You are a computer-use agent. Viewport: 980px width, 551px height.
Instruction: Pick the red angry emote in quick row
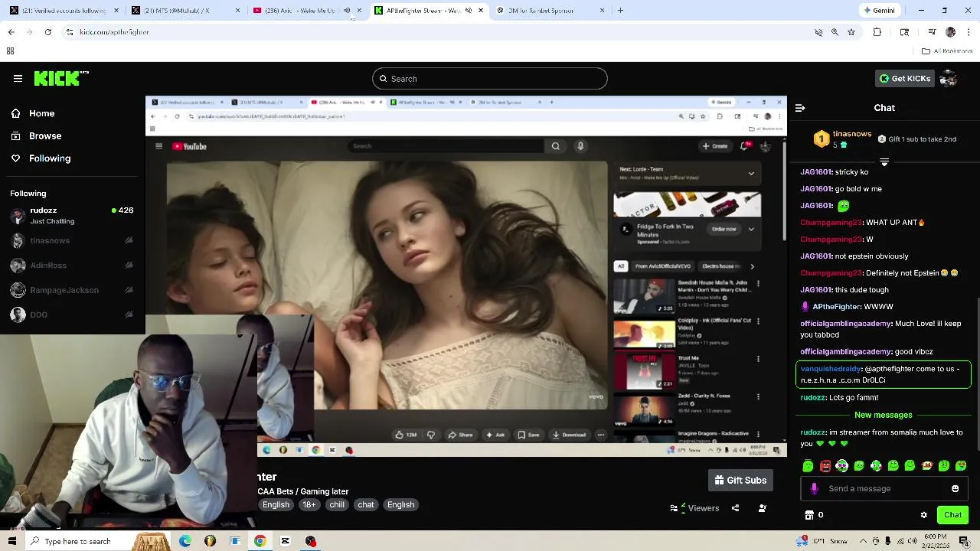point(825,466)
